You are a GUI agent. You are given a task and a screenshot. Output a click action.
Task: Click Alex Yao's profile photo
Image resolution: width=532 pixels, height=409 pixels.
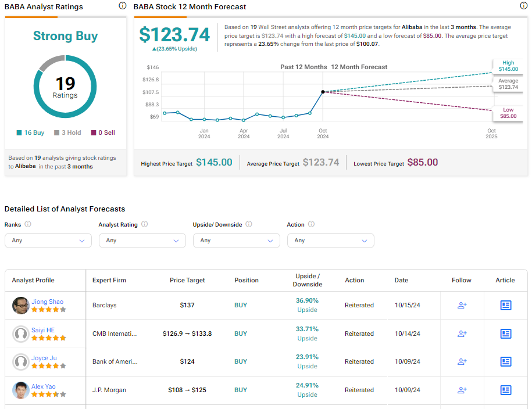point(21,390)
